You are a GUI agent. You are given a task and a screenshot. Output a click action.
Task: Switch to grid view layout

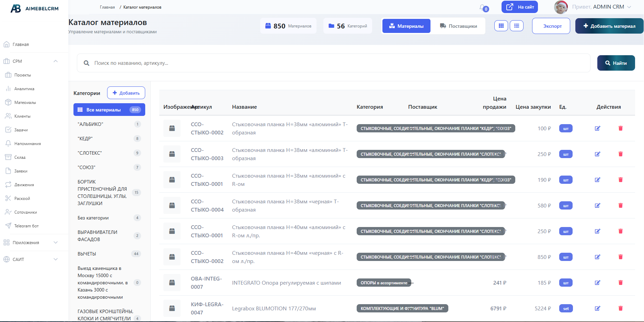click(x=501, y=26)
